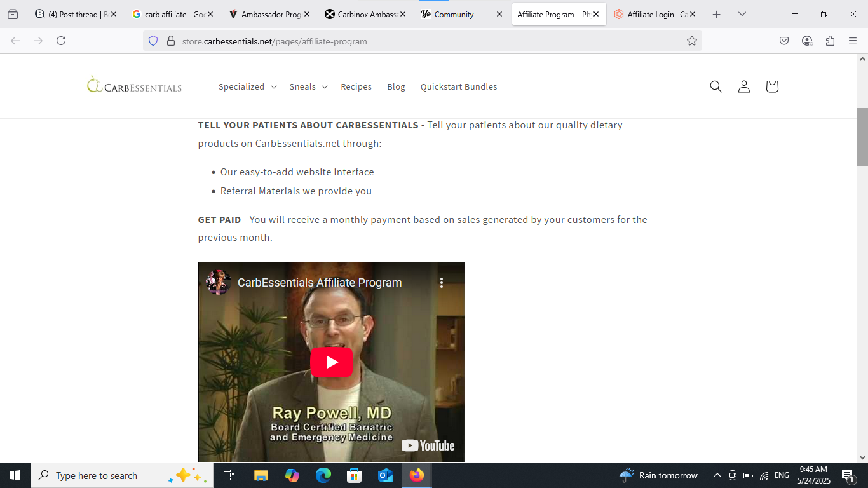Open the browser extensions icon

(x=830, y=41)
